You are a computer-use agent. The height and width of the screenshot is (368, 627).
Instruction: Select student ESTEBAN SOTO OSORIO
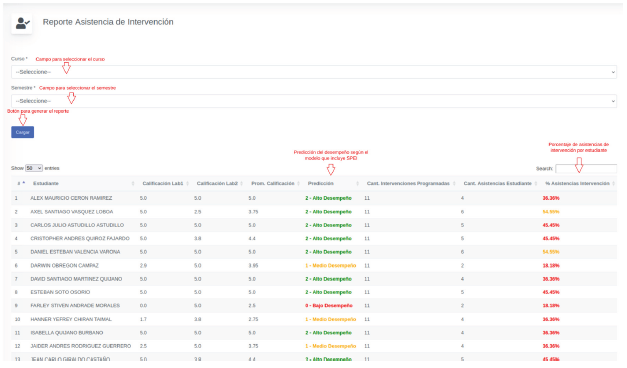coord(60,292)
